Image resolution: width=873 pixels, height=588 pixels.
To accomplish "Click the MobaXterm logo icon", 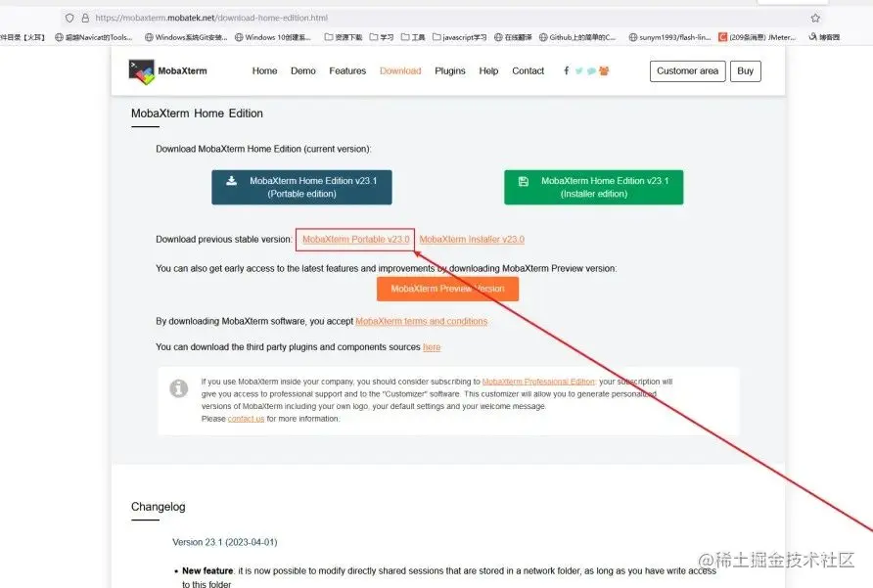I will tap(141, 71).
